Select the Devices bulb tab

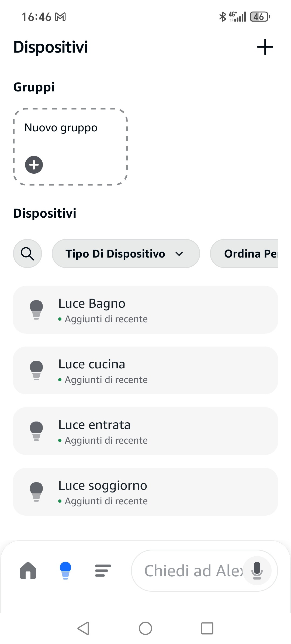[x=65, y=570]
